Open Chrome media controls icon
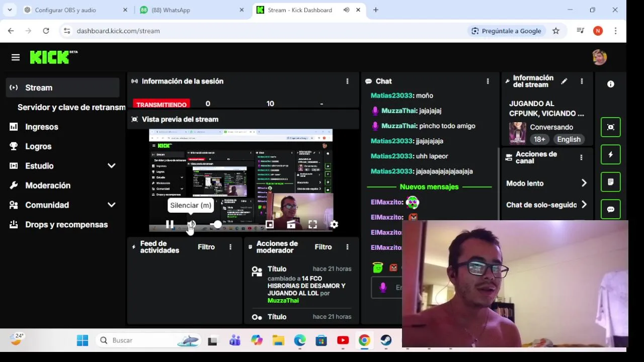 (x=581, y=31)
